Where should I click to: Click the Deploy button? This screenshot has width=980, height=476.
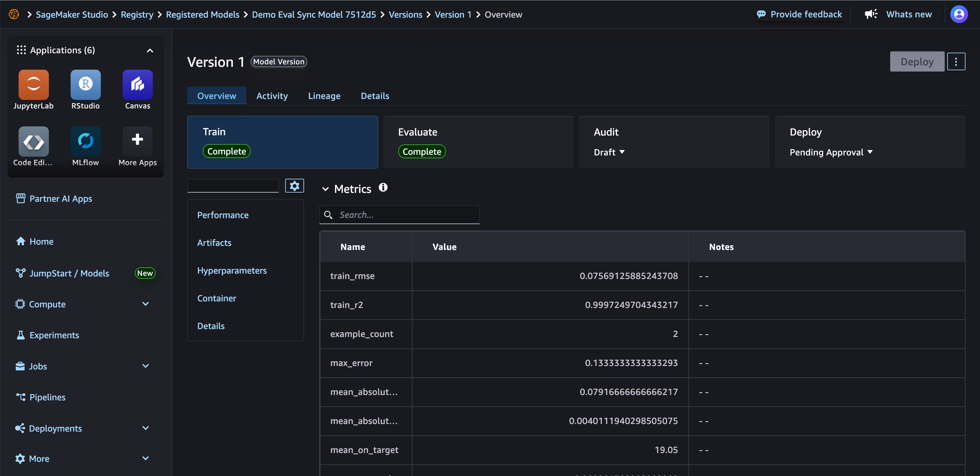tap(917, 62)
